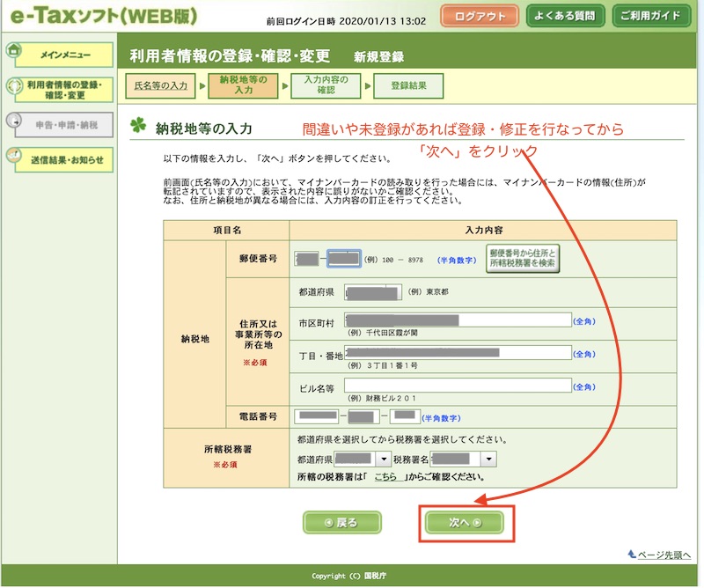Open the 税務署名 dropdown
Viewport: 704px width, 588px height.
tap(464, 459)
